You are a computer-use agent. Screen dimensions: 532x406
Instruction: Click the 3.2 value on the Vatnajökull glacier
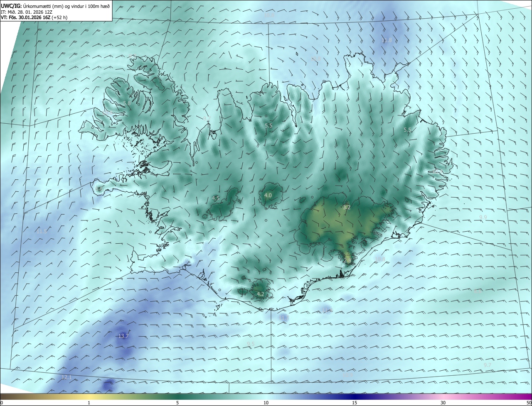347,207
